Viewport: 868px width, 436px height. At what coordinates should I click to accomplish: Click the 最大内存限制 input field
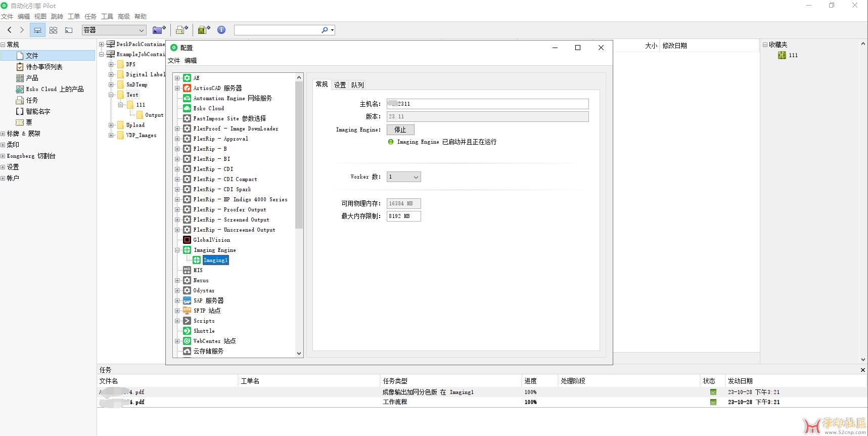coord(403,216)
